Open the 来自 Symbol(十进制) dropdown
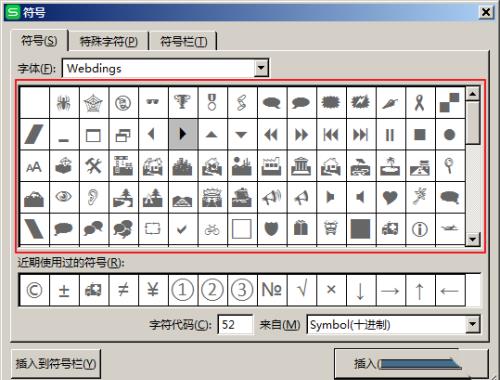 coord(473,324)
